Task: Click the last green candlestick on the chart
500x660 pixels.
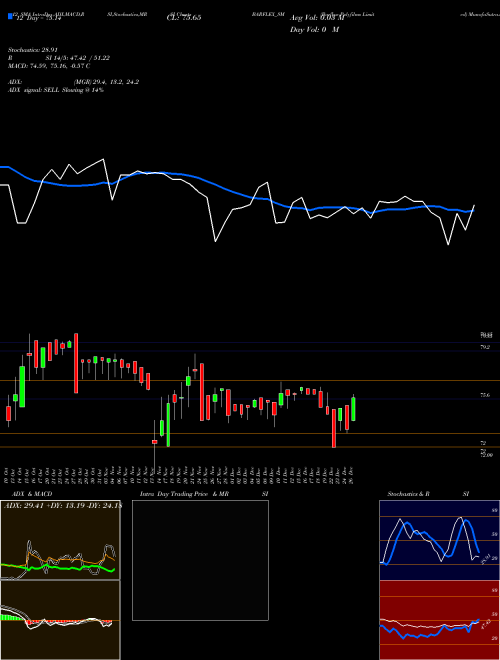Action: click(354, 409)
